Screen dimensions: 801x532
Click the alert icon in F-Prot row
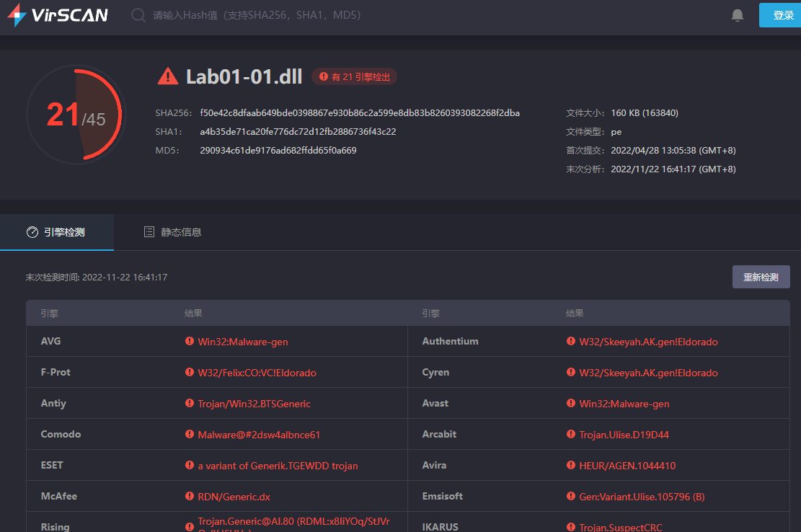[190, 372]
